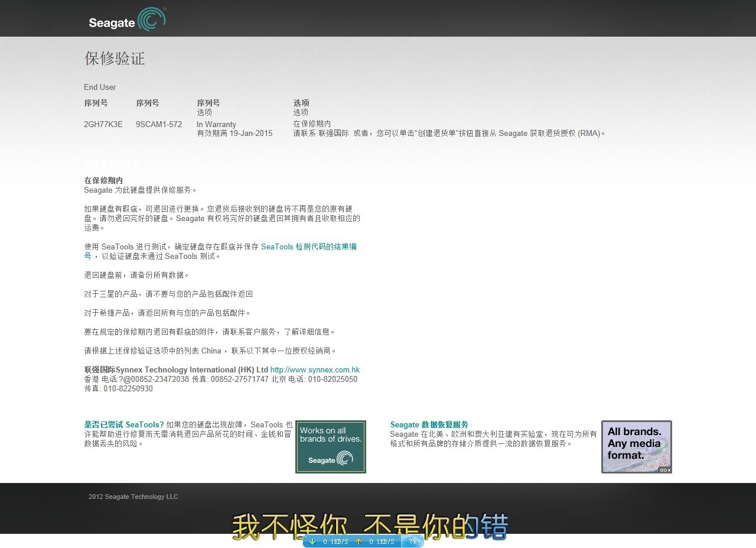Click the '2012 Seagate Technology LLC' footer text

(x=133, y=497)
